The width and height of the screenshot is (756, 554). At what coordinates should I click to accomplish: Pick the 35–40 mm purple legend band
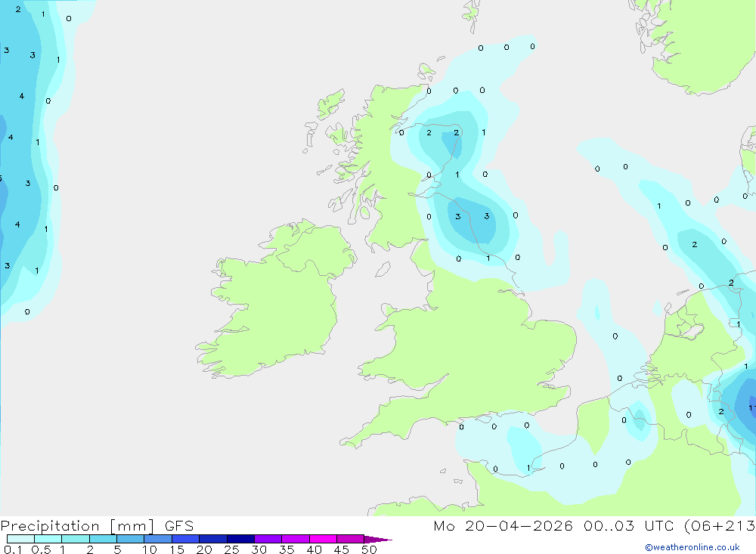(x=295, y=539)
